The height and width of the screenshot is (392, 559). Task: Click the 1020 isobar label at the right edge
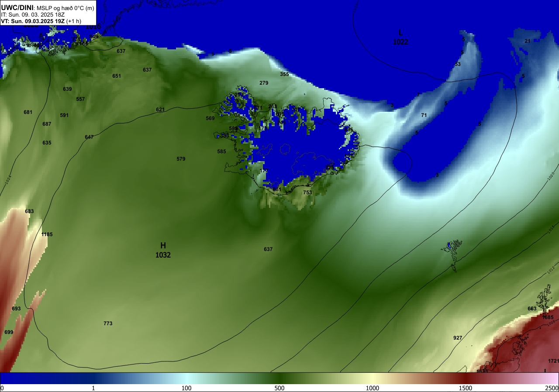pos(551,176)
